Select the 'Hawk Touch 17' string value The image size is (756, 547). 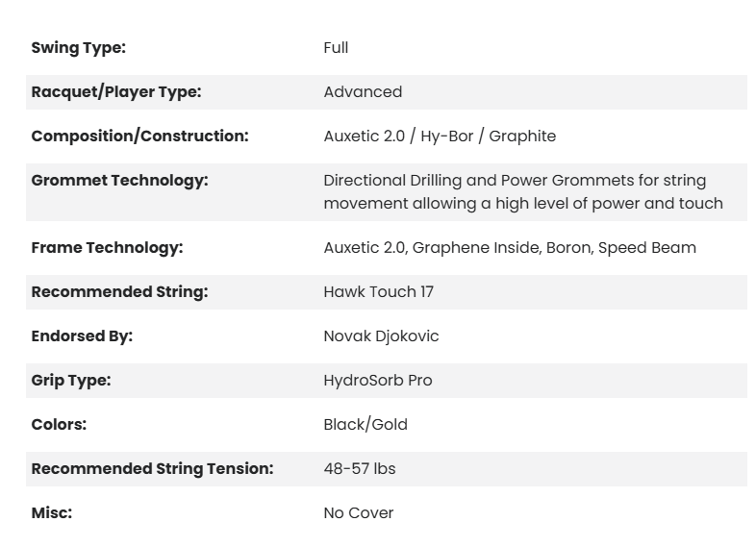[378, 292]
